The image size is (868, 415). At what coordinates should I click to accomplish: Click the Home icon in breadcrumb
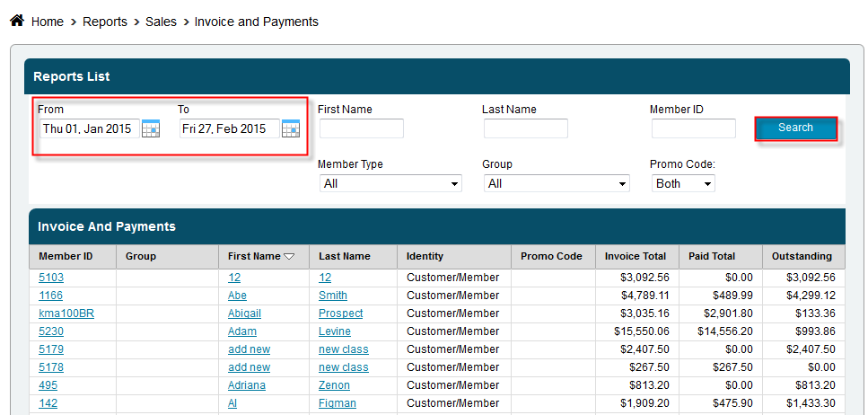click(x=16, y=21)
